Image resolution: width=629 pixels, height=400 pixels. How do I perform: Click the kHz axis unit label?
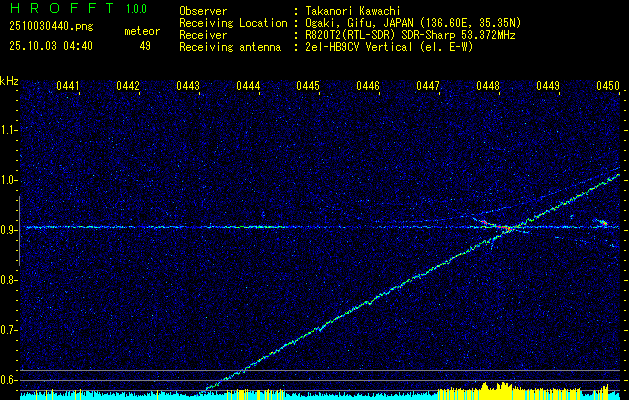(x=9, y=81)
